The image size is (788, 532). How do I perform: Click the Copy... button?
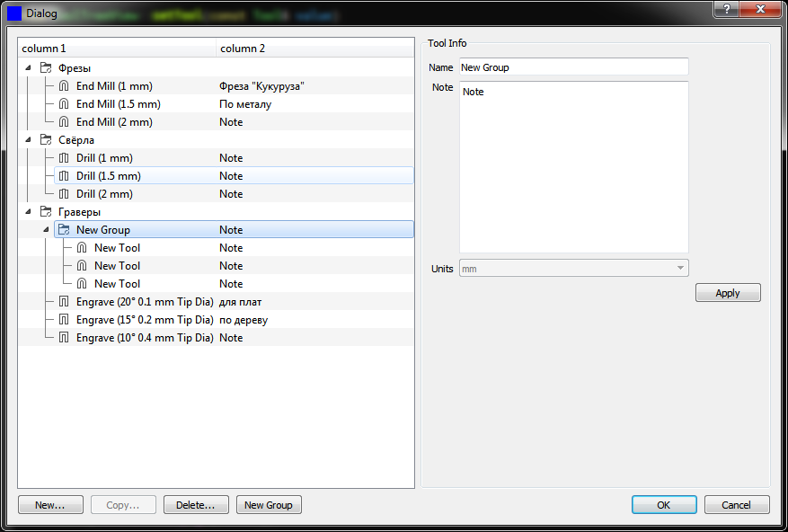coord(124,505)
